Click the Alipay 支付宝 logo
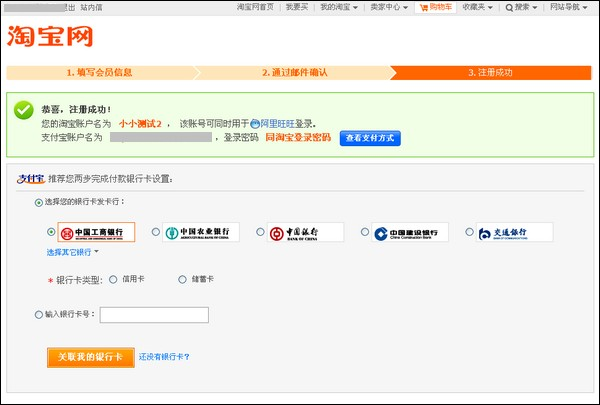Image resolution: width=600 pixels, height=405 pixels. pos(31,179)
